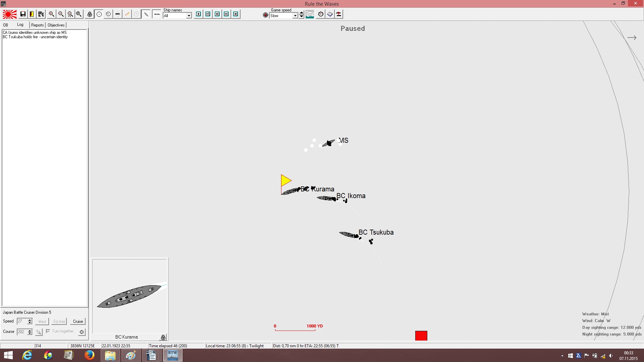Toggle the Turn together checkbox

48,331
